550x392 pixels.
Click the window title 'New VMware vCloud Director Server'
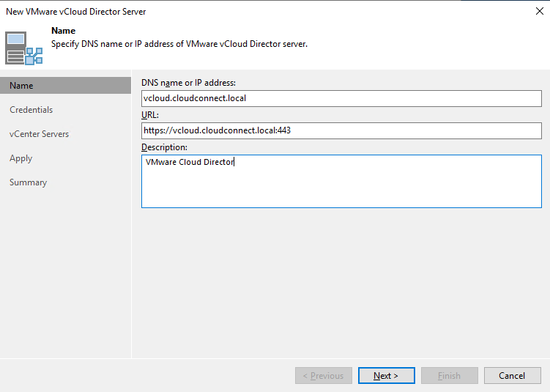75,12
